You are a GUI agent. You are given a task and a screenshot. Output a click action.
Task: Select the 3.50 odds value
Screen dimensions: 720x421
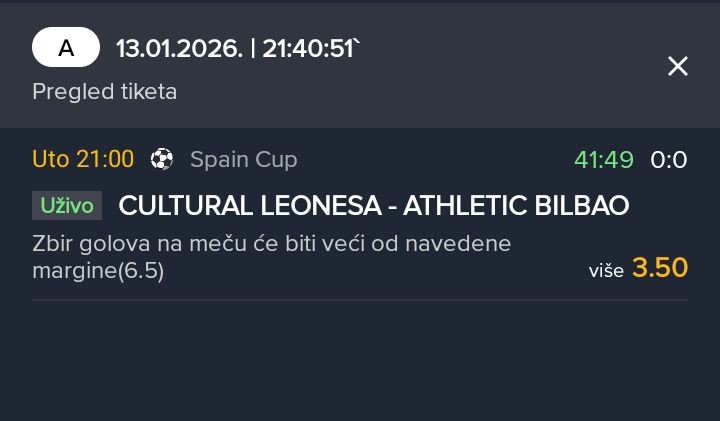pyautogui.click(x=660, y=268)
